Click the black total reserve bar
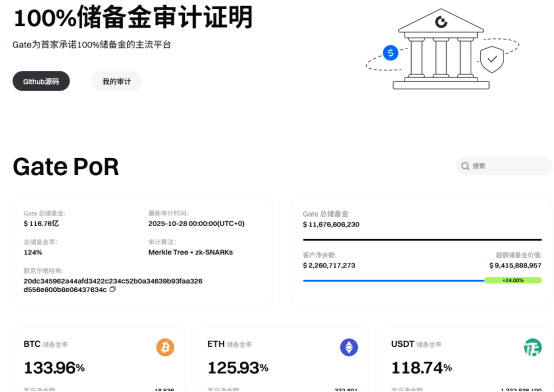The image size is (554, 392). click(422, 240)
